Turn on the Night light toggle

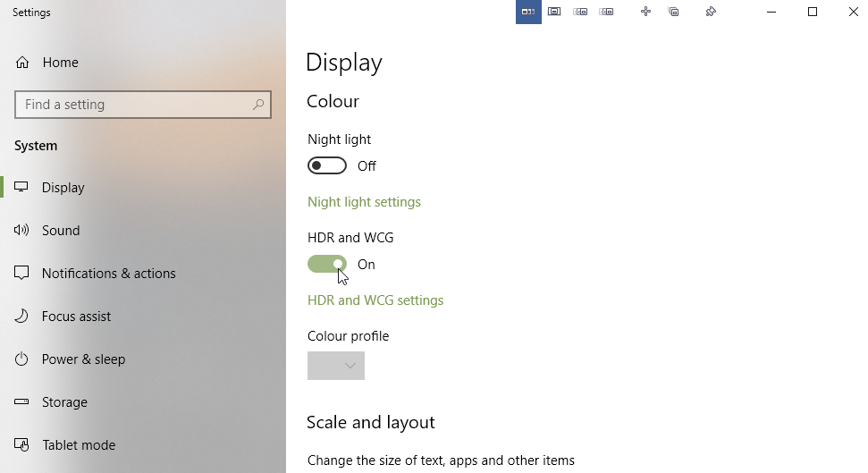pyautogui.click(x=327, y=166)
